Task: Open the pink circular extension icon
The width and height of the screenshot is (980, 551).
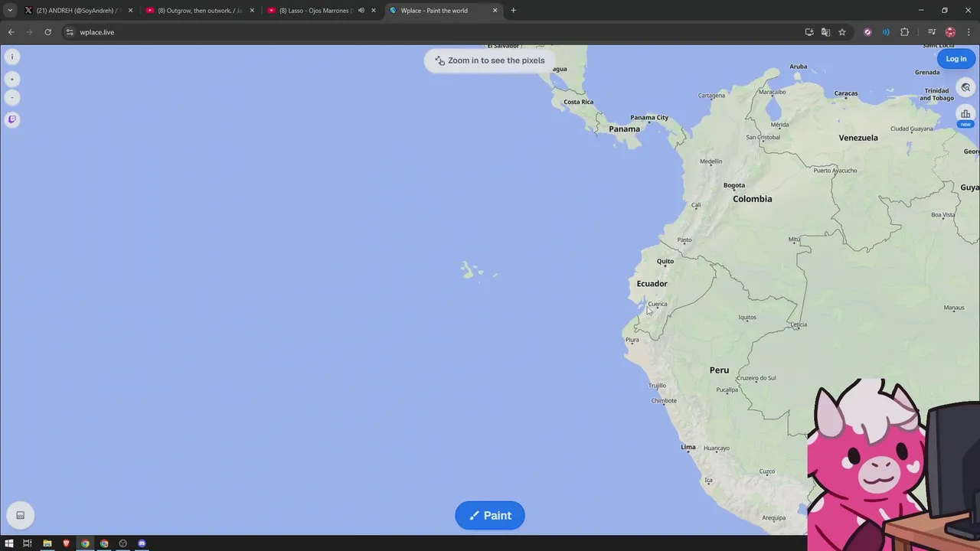Action: (x=867, y=32)
